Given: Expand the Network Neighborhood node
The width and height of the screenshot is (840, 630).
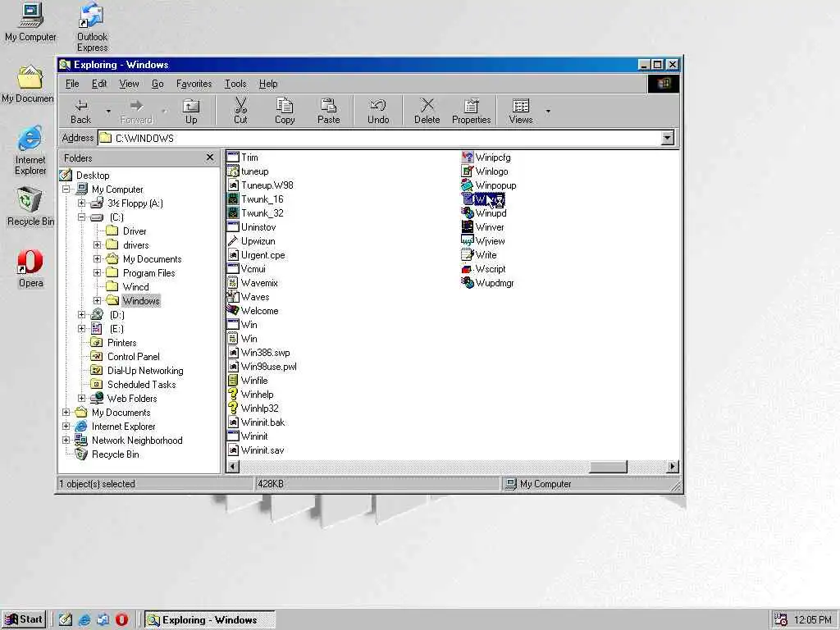Looking at the screenshot, I should (66, 440).
